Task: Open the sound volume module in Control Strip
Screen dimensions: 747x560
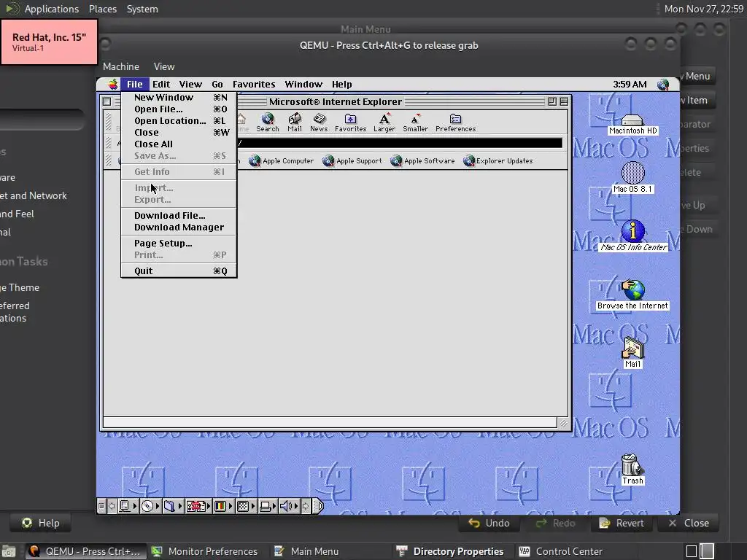Action: [x=289, y=506]
